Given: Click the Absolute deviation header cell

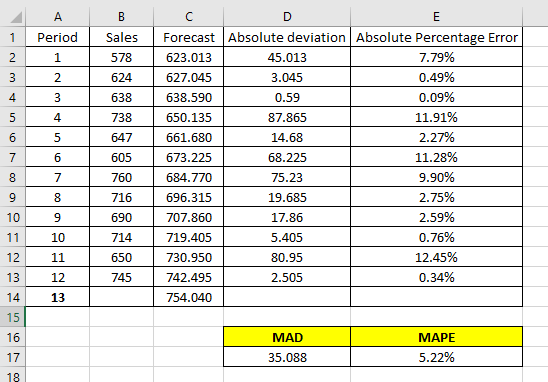Looking at the screenshot, I should tap(287, 37).
